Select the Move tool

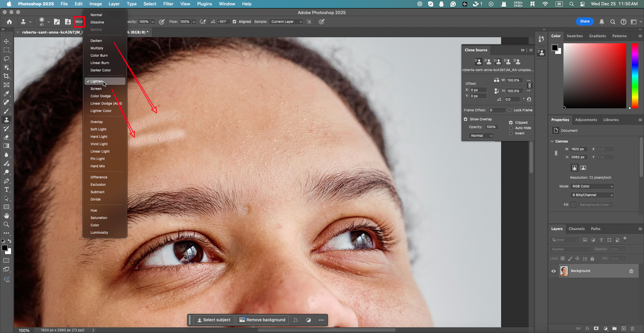pos(7,41)
